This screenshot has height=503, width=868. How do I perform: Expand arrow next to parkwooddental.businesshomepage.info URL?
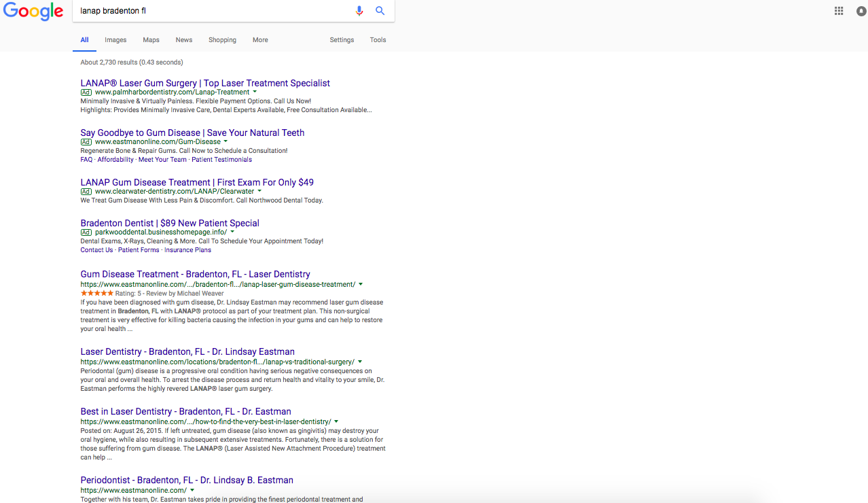232,232
